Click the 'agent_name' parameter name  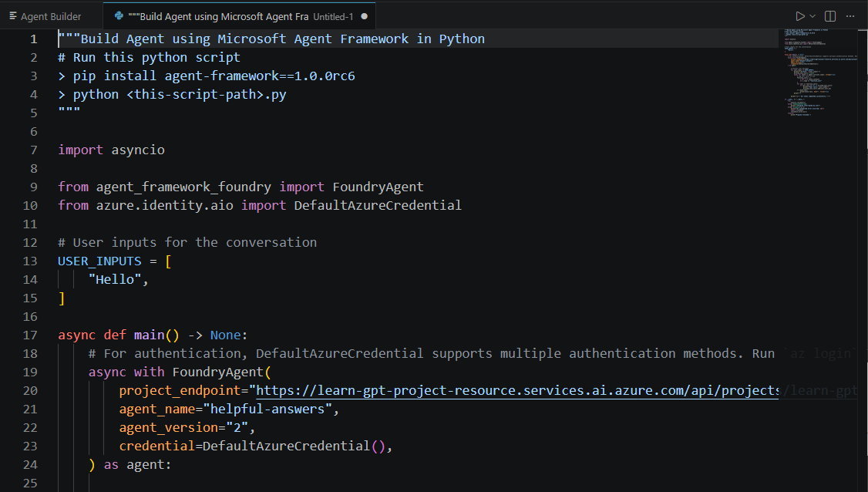(157, 409)
